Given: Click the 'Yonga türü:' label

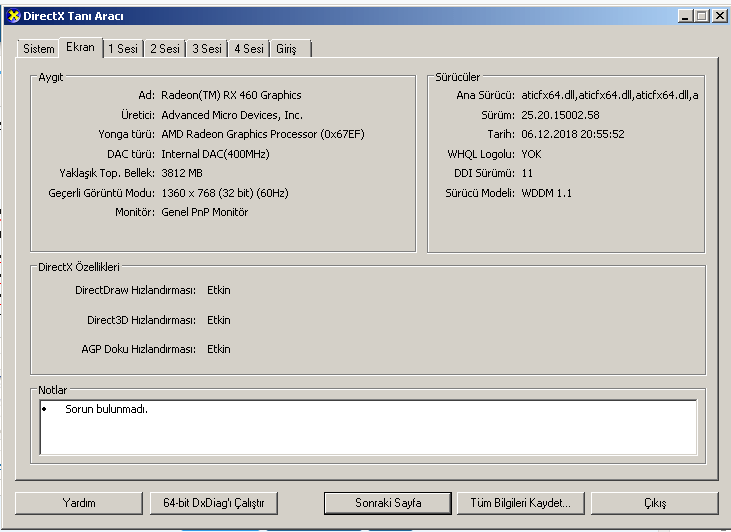Looking at the screenshot, I should click(x=126, y=134).
